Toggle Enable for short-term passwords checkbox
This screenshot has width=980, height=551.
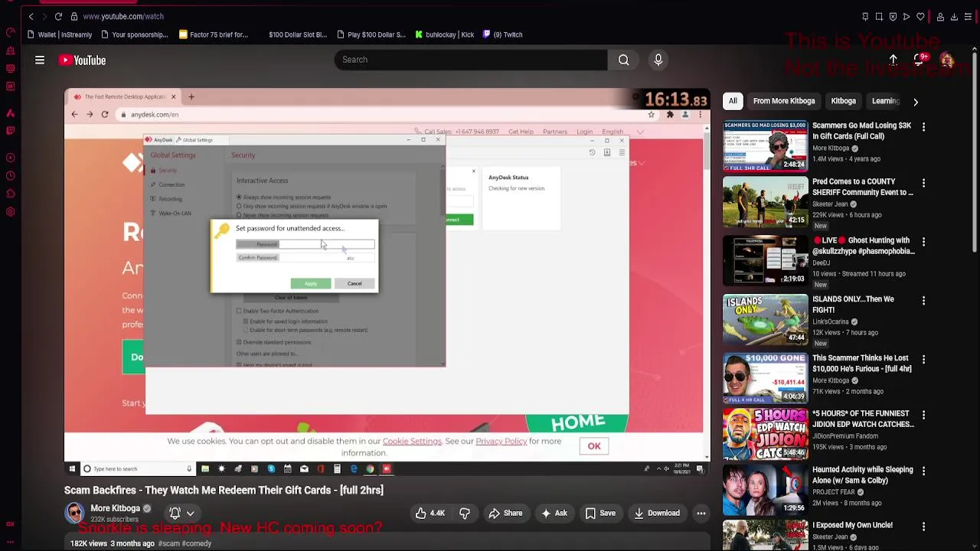(x=245, y=330)
